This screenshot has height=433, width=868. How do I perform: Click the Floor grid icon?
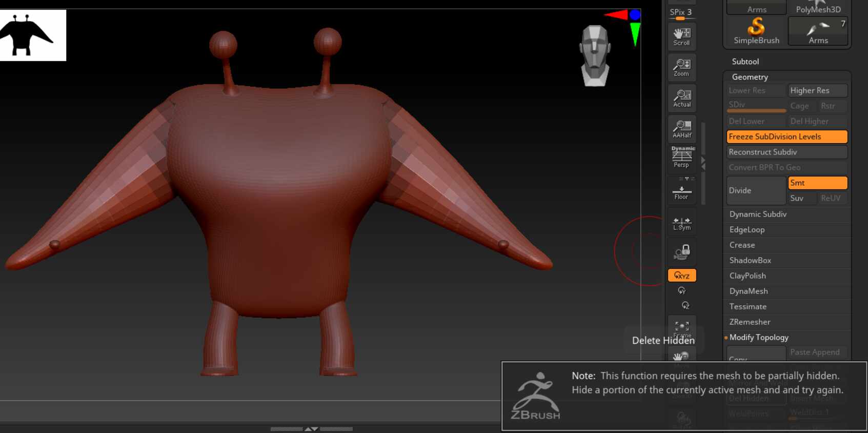click(681, 190)
